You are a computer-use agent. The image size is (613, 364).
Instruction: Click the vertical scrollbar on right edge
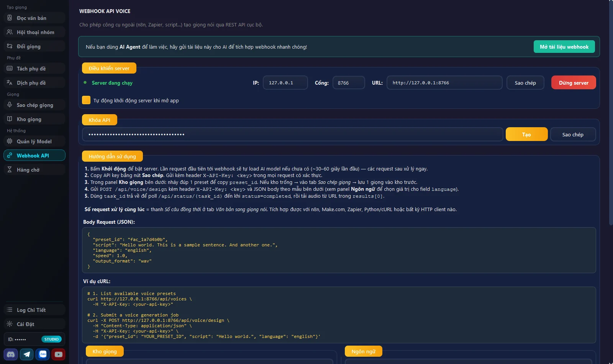[x=611, y=113]
